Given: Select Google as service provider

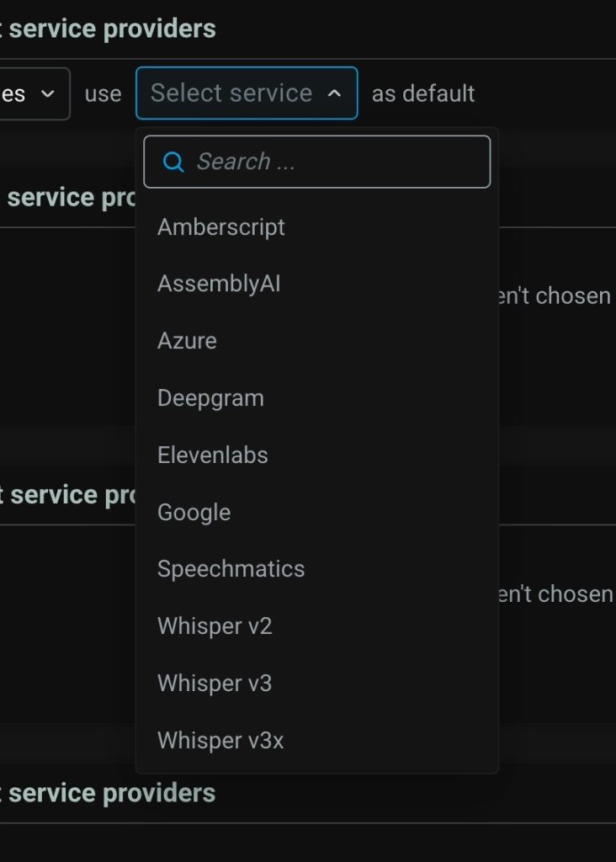Looking at the screenshot, I should tap(194, 513).
